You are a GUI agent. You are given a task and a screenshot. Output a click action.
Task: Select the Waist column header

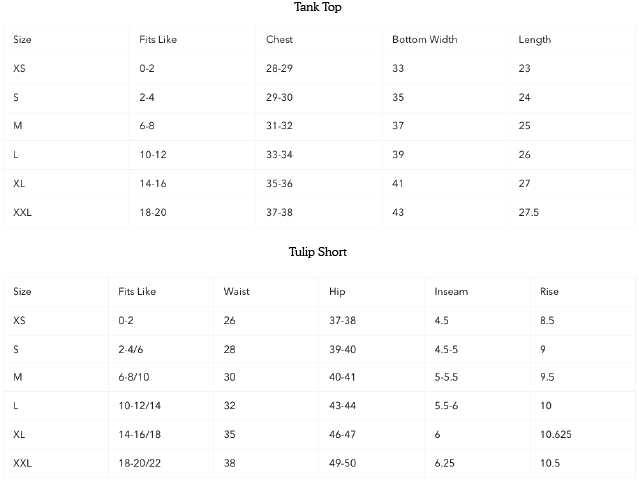tap(237, 292)
